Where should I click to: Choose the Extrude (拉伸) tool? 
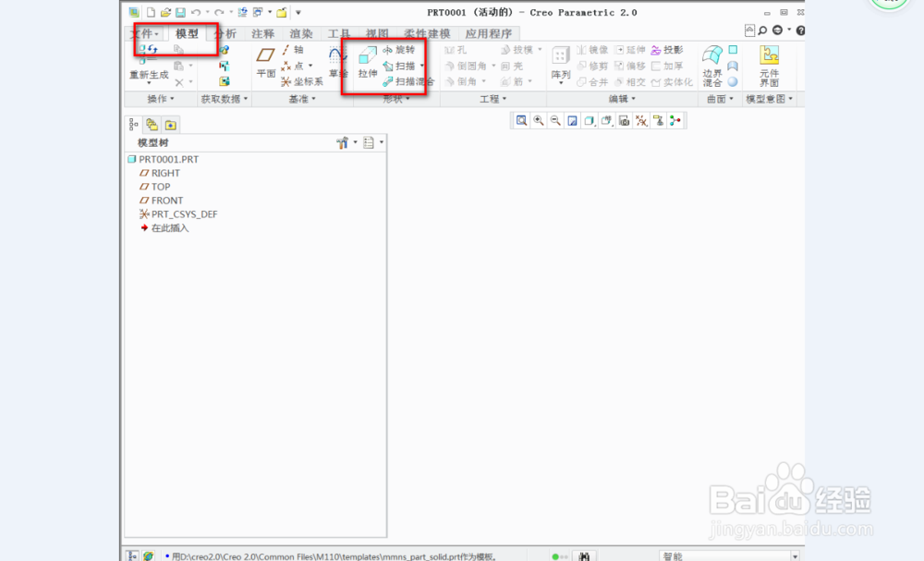pyautogui.click(x=367, y=62)
